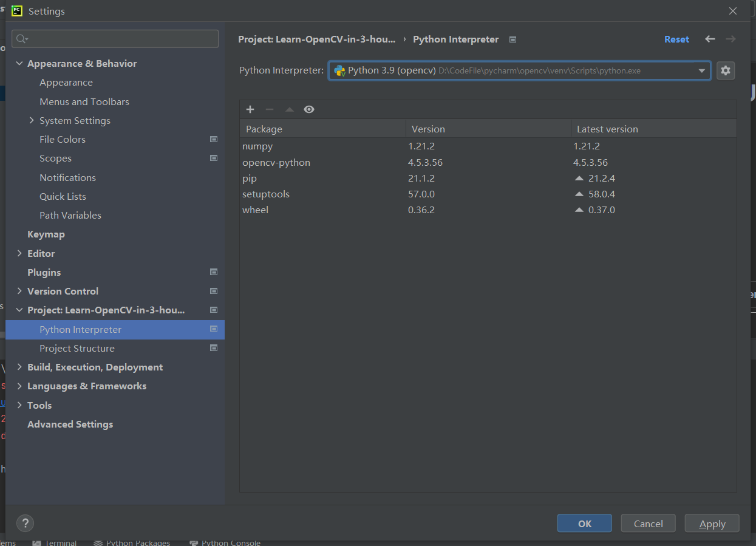Click the install package plus icon
This screenshot has width=756, height=546.
[250, 109]
